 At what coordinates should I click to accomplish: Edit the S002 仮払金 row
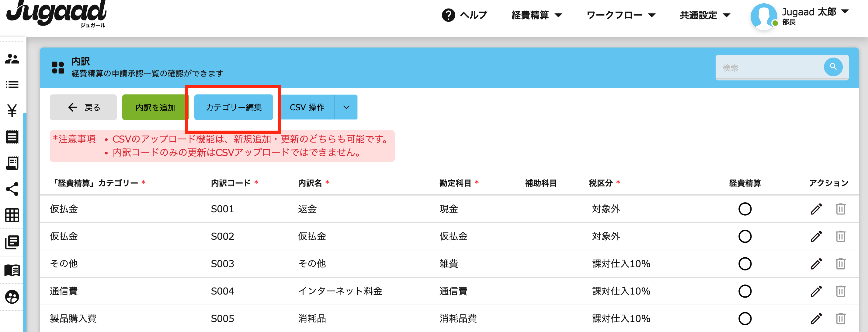[x=816, y=236]
